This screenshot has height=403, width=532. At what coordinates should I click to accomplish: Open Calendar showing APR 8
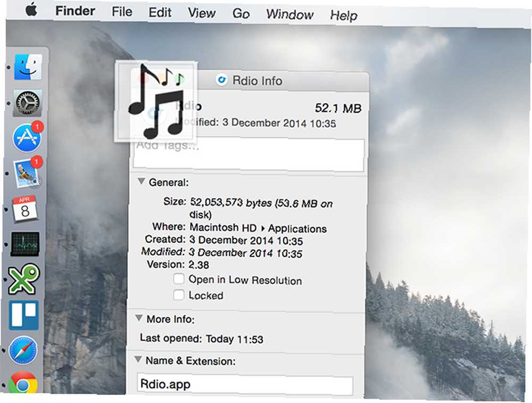tap(24, 209)
